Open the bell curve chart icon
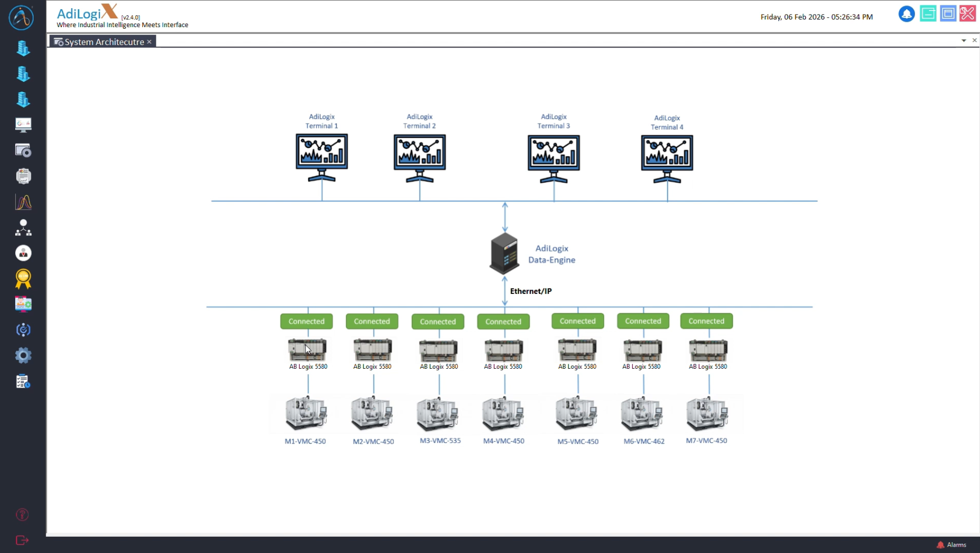 point(23,202)
